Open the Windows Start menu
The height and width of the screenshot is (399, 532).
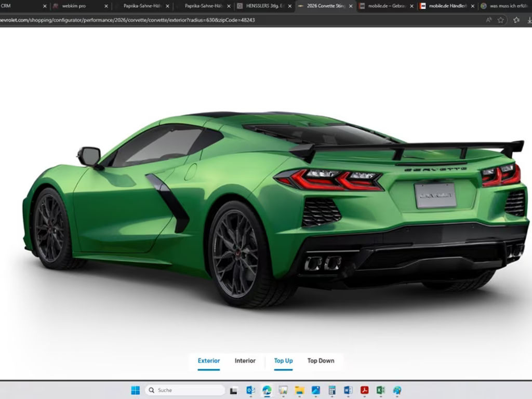[136, 390]
